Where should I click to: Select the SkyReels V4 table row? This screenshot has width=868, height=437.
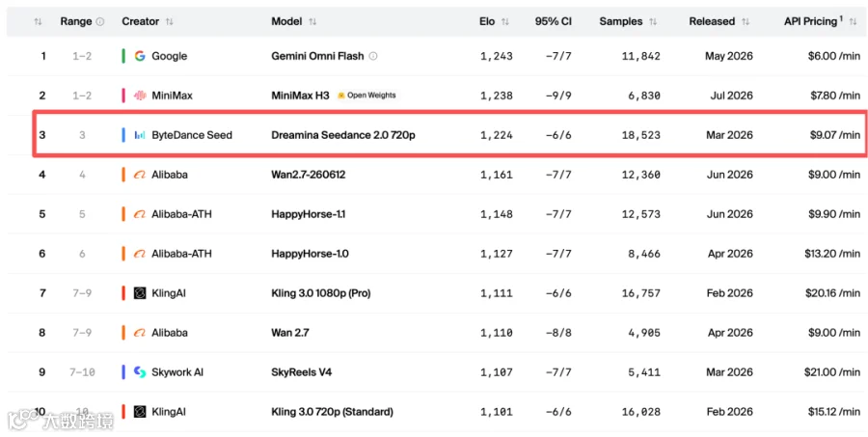pos(434,372)
